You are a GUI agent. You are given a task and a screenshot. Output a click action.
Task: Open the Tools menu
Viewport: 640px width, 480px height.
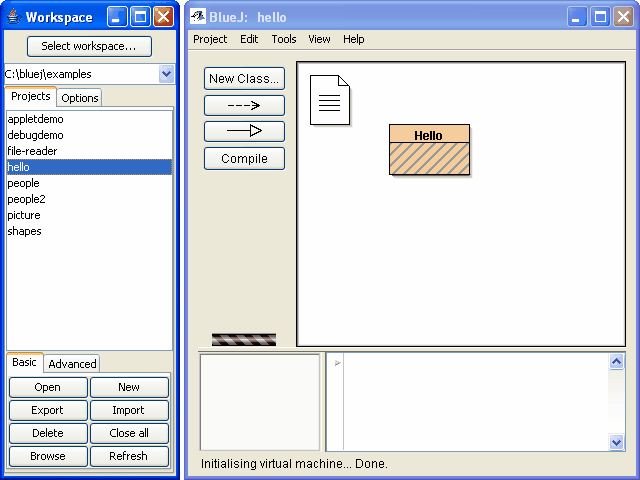pos(284,39)
